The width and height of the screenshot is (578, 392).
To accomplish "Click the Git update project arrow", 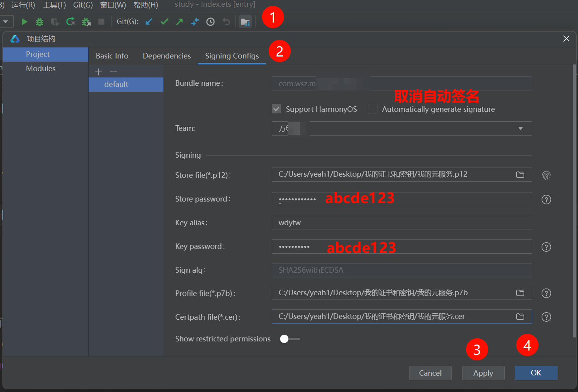I will point(149,22).
